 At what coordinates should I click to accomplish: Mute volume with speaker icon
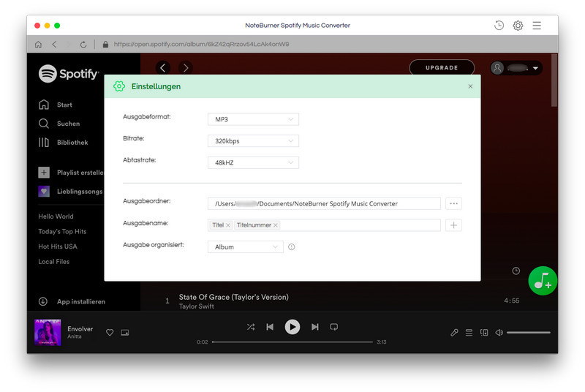(499, 332)
